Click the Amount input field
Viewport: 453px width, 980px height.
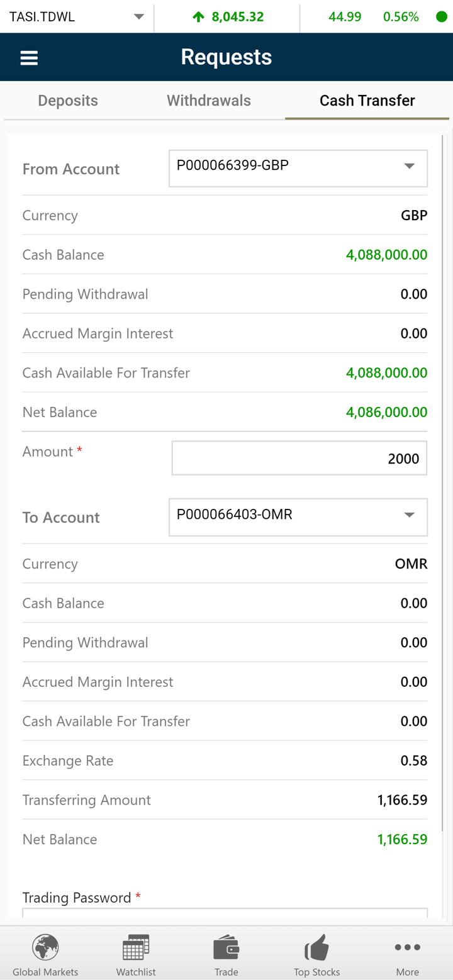click(x=299, y=458)
